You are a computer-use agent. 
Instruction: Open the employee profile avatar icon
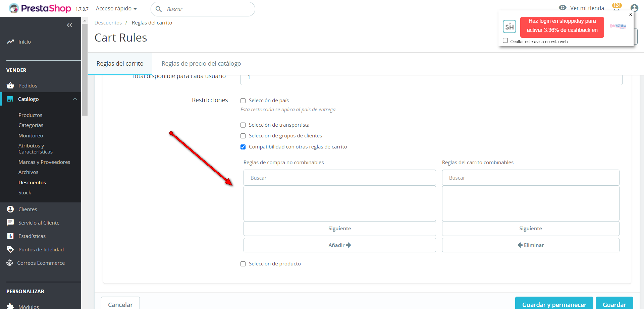coord(634,8)
